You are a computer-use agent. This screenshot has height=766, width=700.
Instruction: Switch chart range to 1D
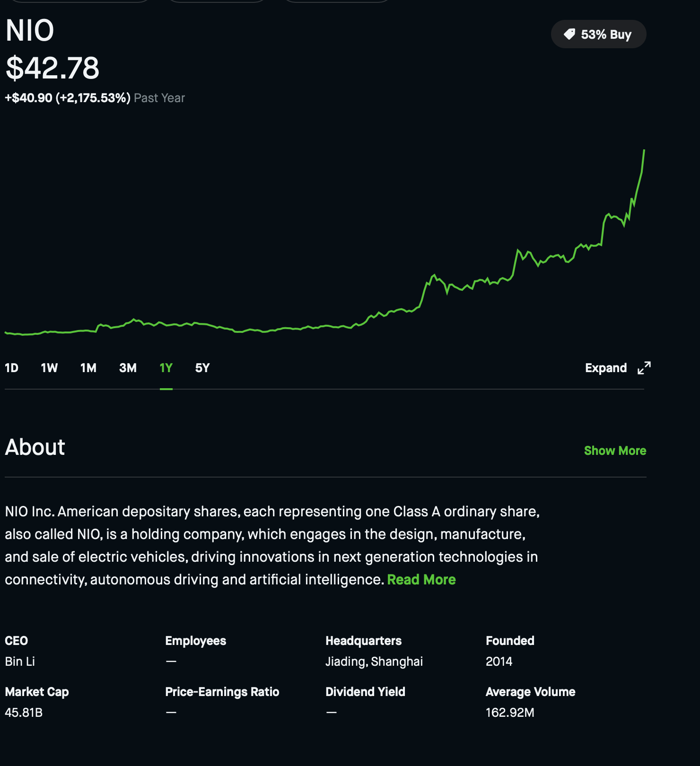coord(11,368)
